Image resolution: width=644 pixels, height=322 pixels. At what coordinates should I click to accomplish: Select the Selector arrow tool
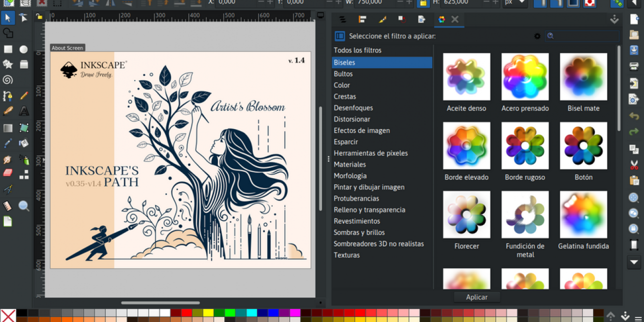coord(8,18)
